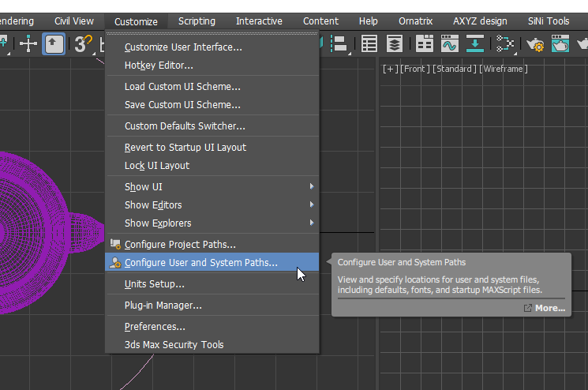Image resolution: width=588 pixels, height=390 pixels.
Task: Click the Front viewport view label
Action: pyautogui.click(x=414, y=69)
